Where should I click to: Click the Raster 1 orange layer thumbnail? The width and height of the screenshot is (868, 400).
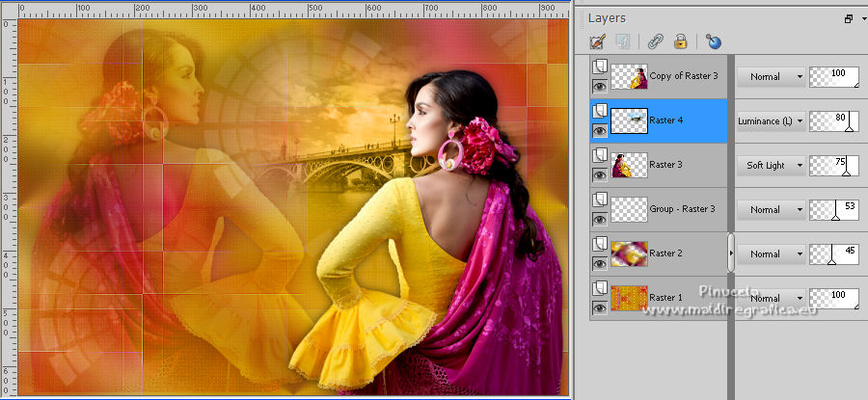pyautogui.click(x=629, y=298)
